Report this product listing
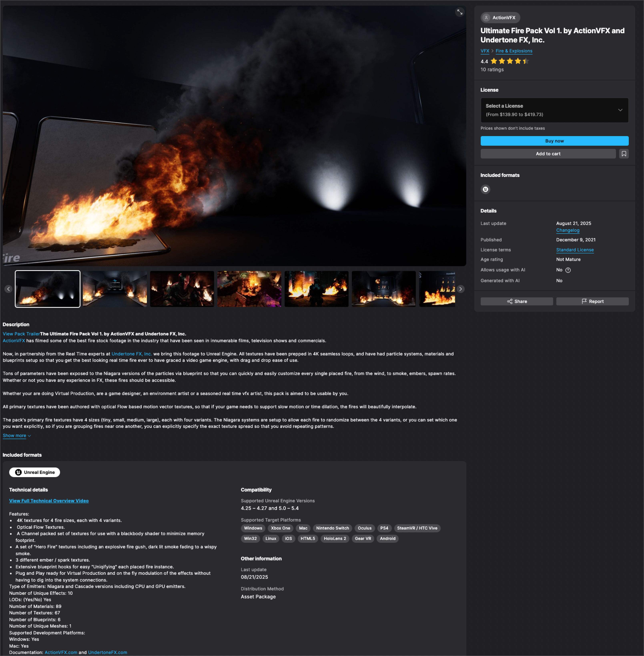This screenshot has width=644, height=656. click(592, 302)
